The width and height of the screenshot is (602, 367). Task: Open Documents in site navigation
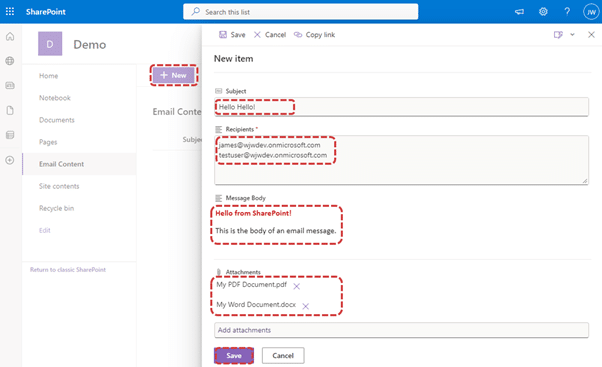56,120
